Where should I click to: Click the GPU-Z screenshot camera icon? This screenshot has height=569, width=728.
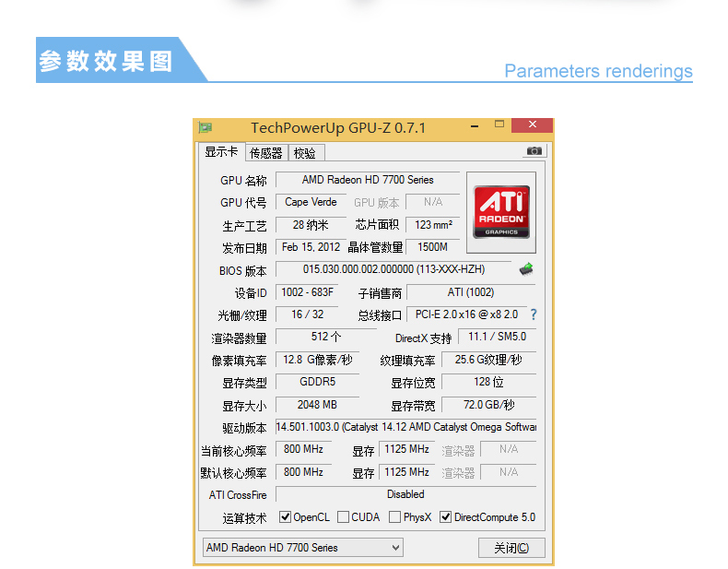pos(534,151)
